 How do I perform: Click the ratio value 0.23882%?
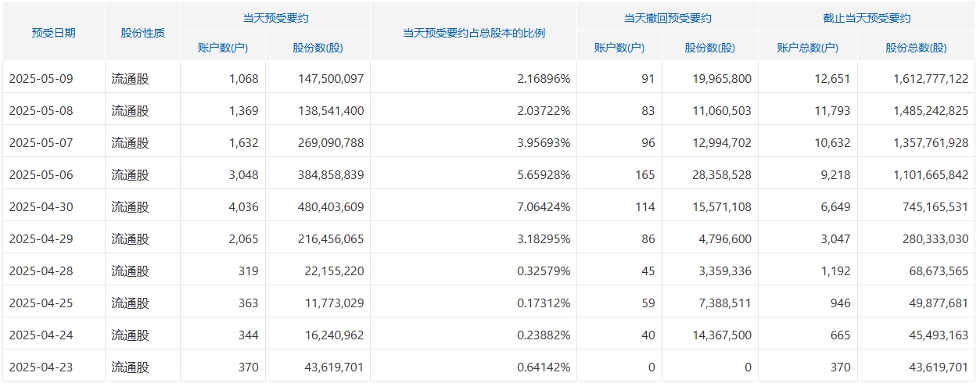point(544,335)
